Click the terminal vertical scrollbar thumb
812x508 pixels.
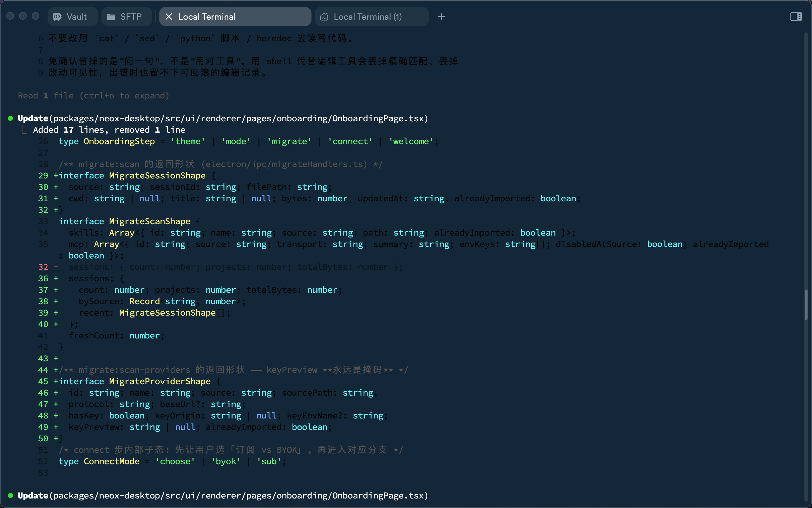806,305
